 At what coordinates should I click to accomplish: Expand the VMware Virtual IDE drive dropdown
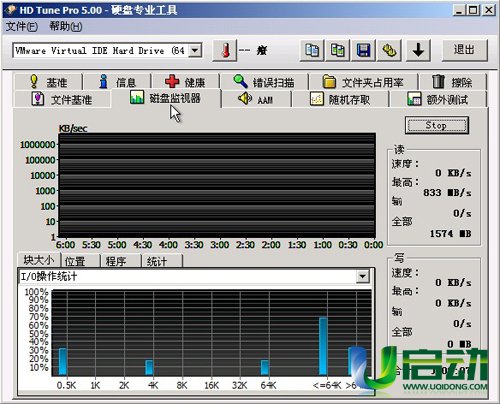195,51
